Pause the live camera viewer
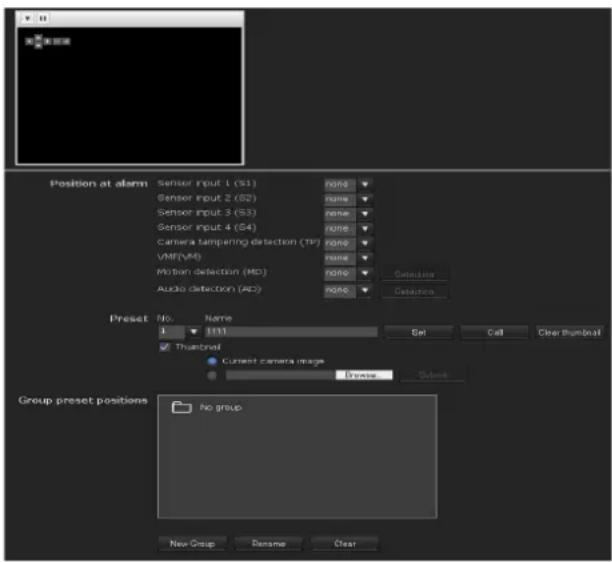The width and height of the screenshot is (612, 562). pos(43,18)
